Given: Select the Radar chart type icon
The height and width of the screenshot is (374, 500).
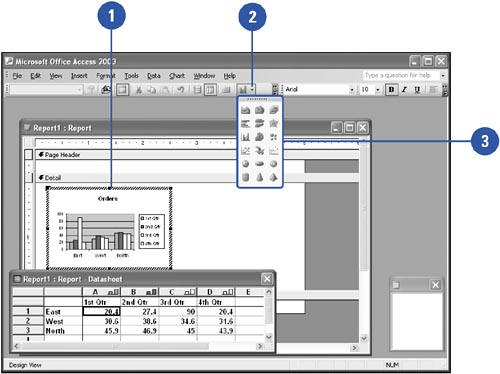Looking at the screenshot, I should 273,123.
